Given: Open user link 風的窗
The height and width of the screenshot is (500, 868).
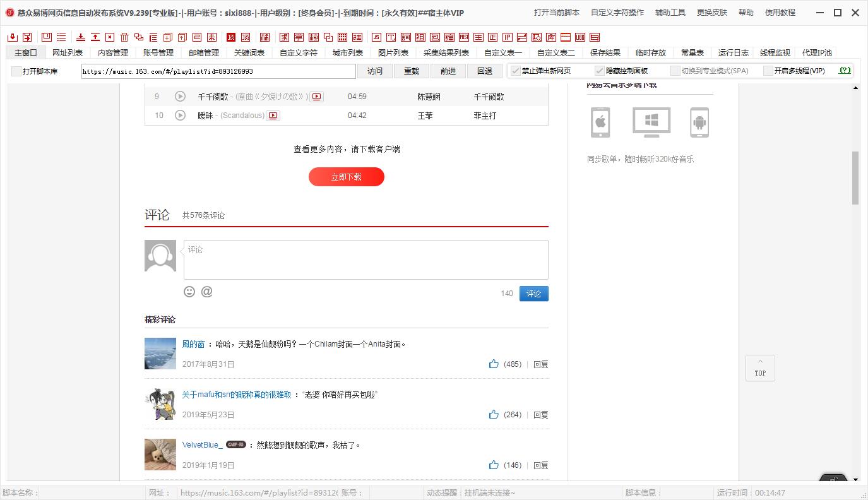Looking at the screenshot, I should click(x=193, y=344).
